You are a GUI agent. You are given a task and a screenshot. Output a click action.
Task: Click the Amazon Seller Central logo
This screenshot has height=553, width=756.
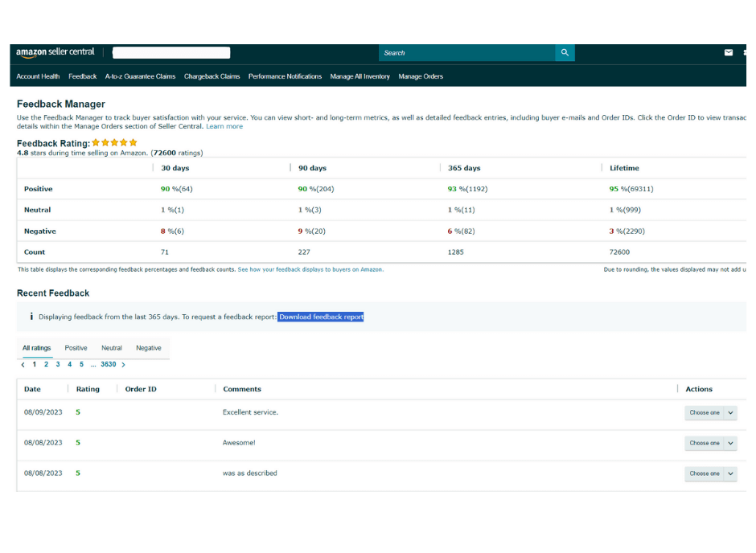tap(55, 52)
